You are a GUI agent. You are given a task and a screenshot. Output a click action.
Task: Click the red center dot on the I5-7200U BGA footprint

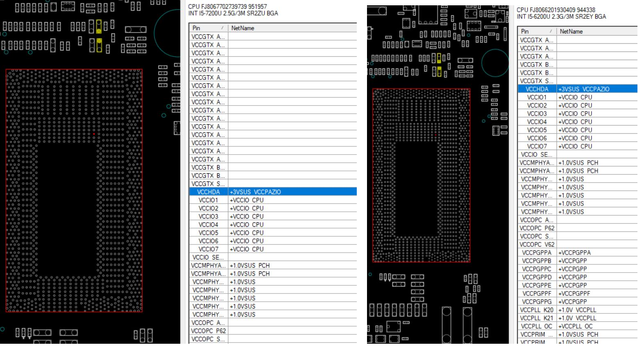tap(94, 134)
